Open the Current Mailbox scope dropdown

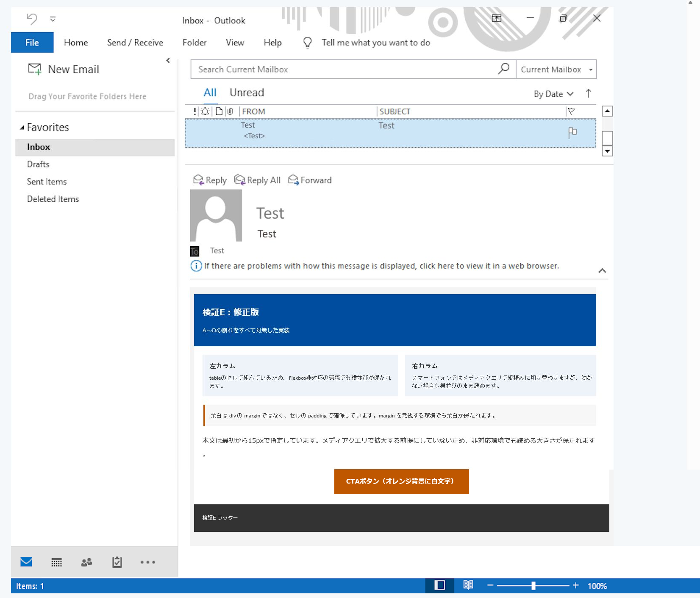556,70
